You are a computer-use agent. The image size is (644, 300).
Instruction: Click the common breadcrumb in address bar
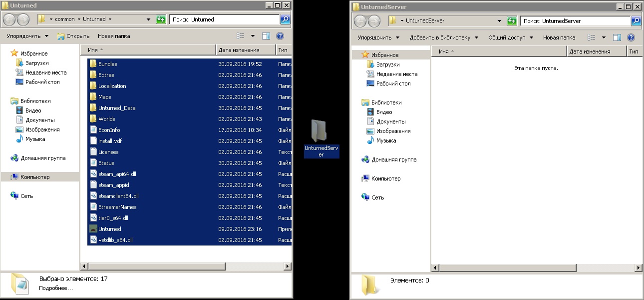coord(65,19)
